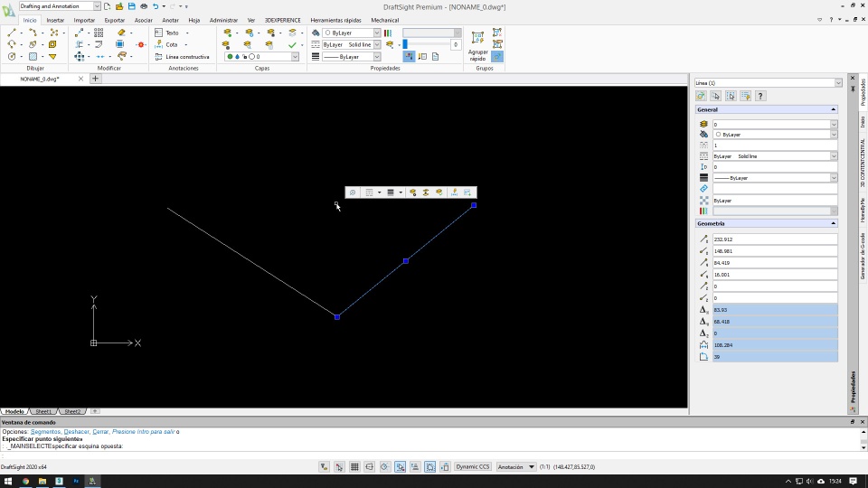This screenshot has height=488, width=868.
Task: Click the Undo arrow icon
Action: click(x=156, y=6)
